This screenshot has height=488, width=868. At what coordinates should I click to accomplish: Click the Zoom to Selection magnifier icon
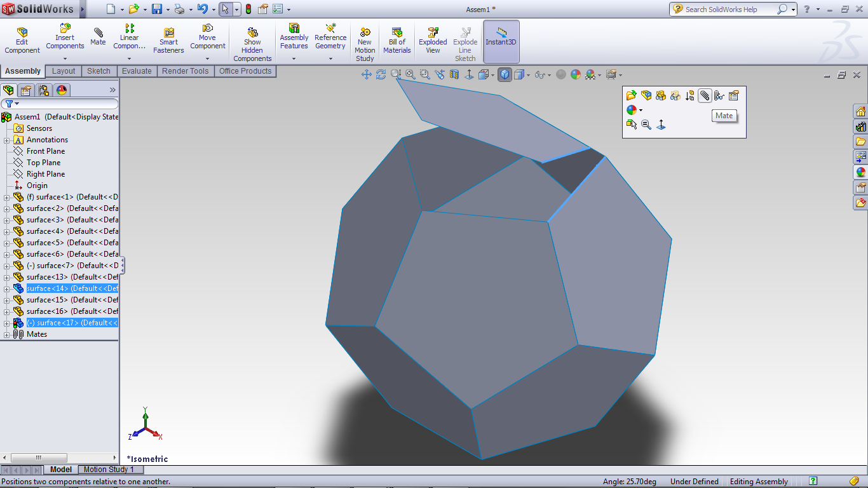pos(646,125)
